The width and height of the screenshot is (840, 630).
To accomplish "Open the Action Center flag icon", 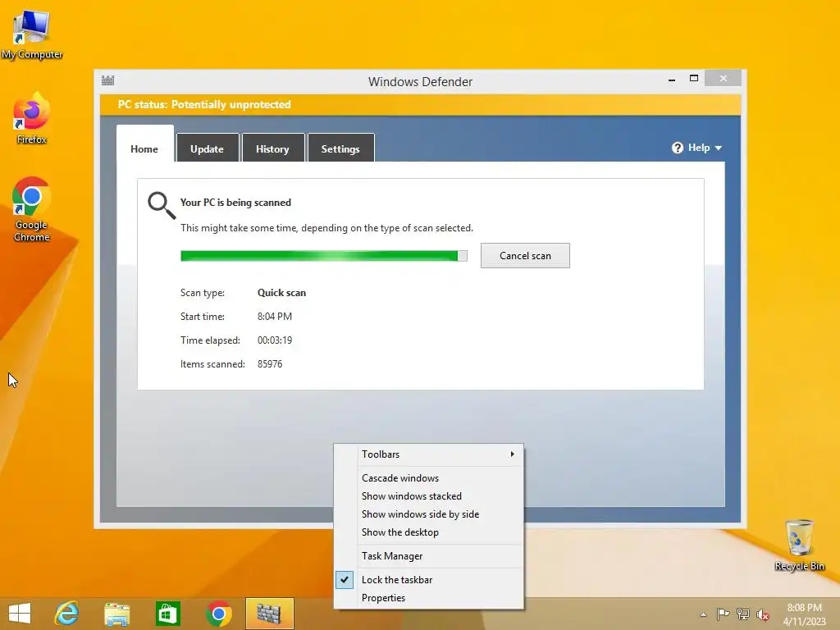I will (723, 614).
